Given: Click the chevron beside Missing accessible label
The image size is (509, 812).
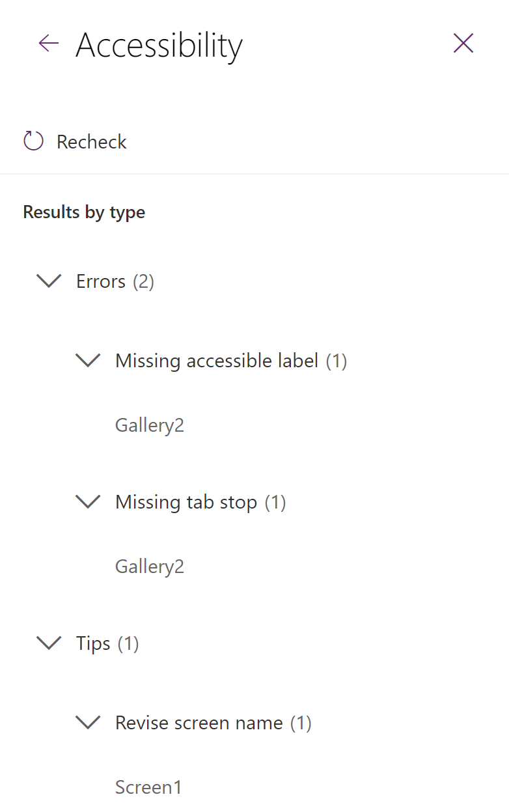Looking at the screenshot, I should pyautogui.click(x=87, y=360).
